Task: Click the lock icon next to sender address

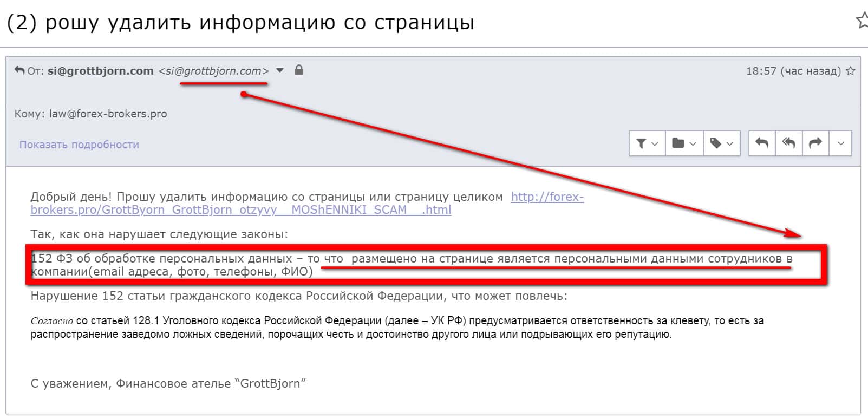Action: (x=299, y=70)
